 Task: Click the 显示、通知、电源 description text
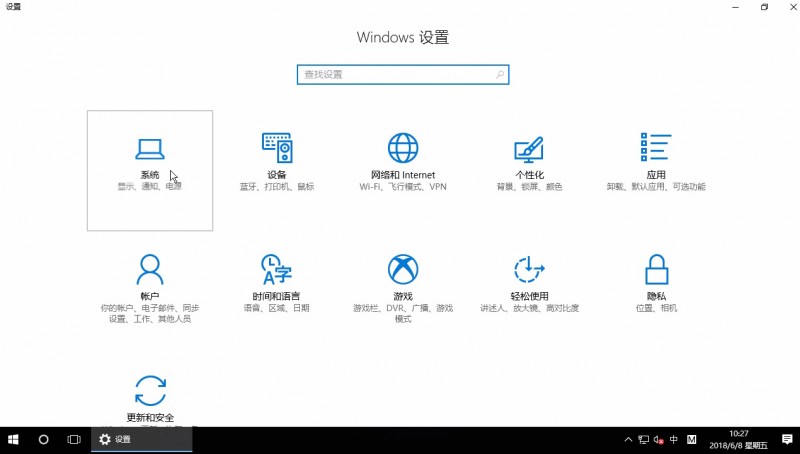pos(149,187)
